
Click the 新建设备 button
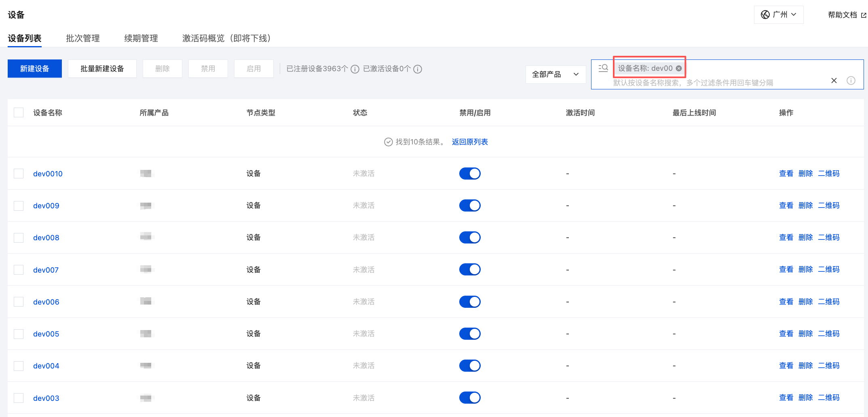pyautogui.click(x=35, y=69)
